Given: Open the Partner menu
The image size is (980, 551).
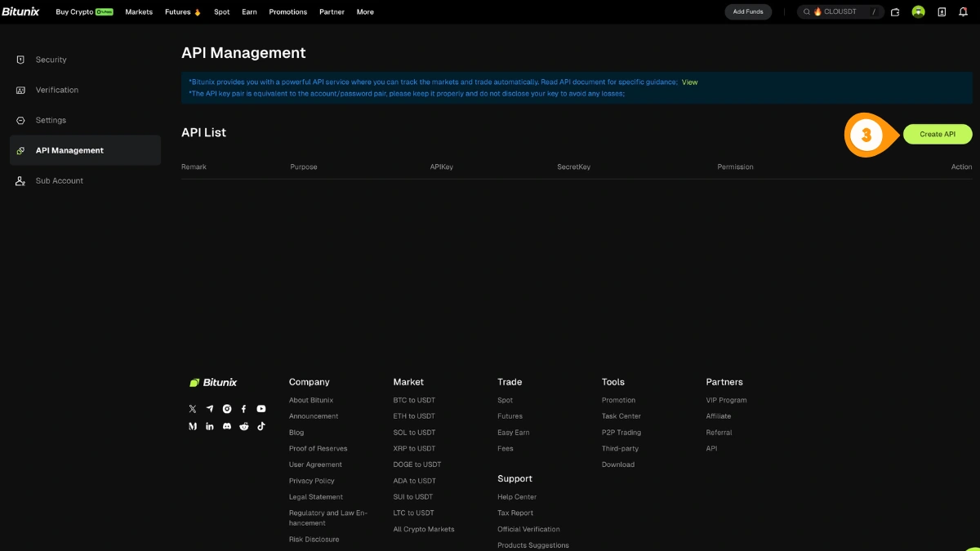Looking at the screenshot, I should [332, 12].
